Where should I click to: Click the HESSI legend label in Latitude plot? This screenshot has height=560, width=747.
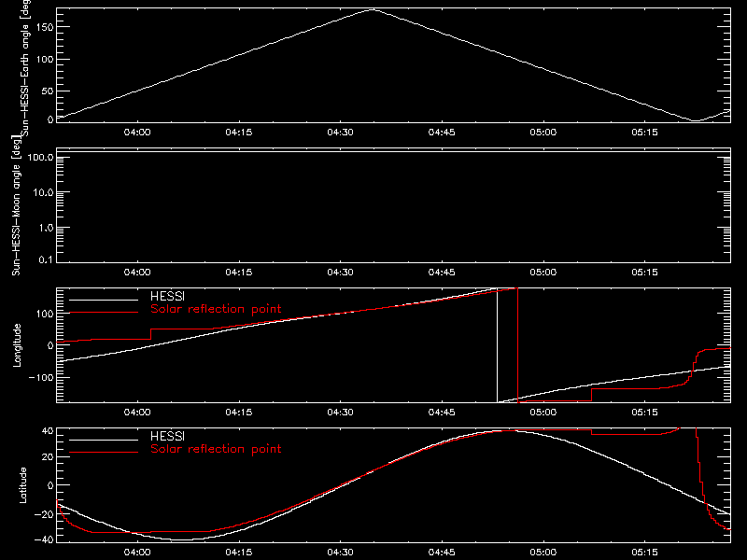pyautogui.click(x=167, y=437)
